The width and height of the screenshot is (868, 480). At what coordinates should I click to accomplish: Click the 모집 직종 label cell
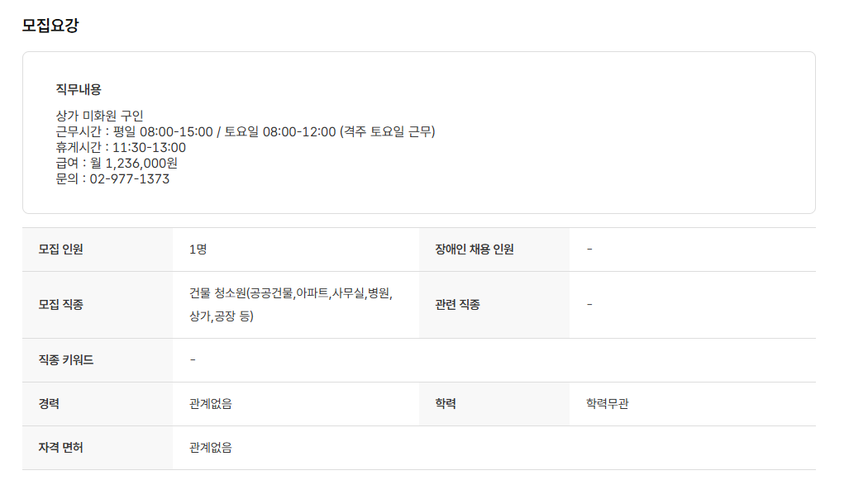coord(61,305)
